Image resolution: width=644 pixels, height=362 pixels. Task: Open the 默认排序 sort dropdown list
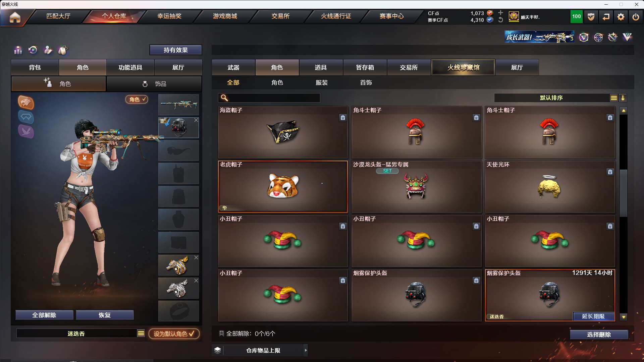(613, 98)
